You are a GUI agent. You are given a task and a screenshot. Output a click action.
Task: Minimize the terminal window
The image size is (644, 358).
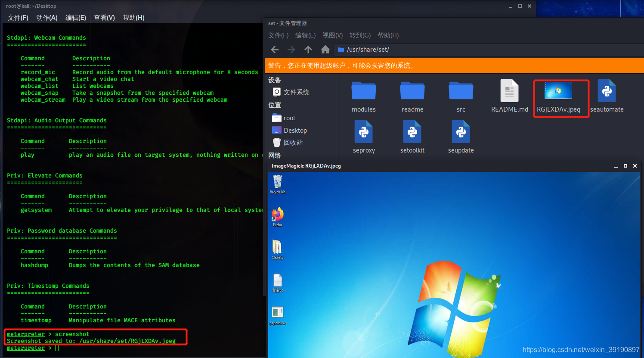coord(511,6)
